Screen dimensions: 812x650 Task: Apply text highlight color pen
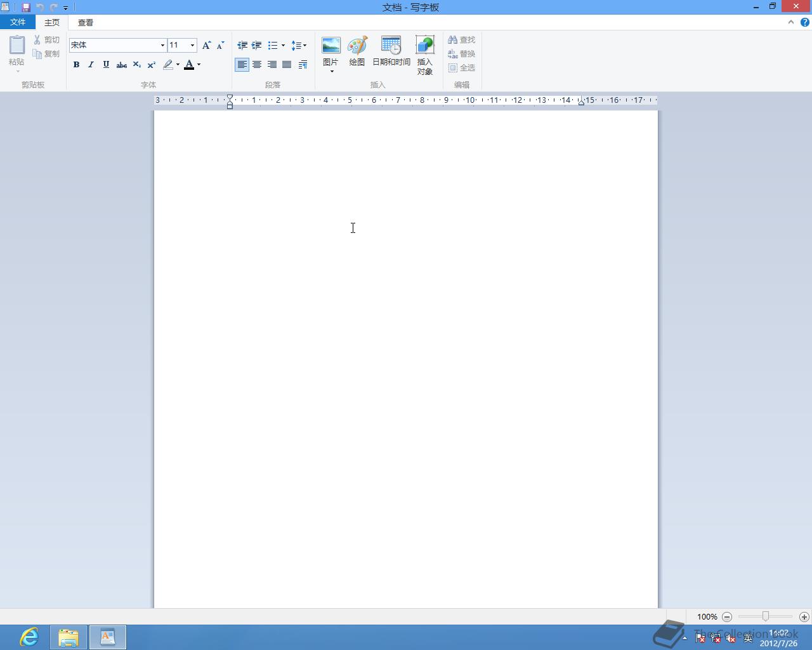168,65
